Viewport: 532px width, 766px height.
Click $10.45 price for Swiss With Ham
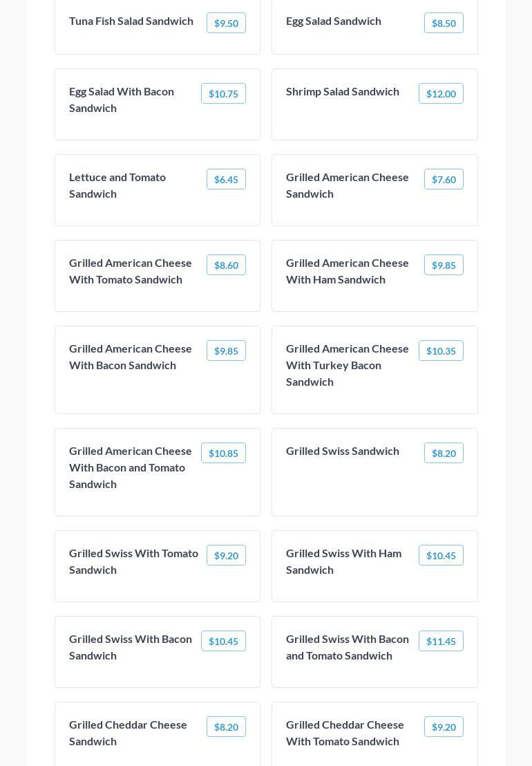[441, 555]
